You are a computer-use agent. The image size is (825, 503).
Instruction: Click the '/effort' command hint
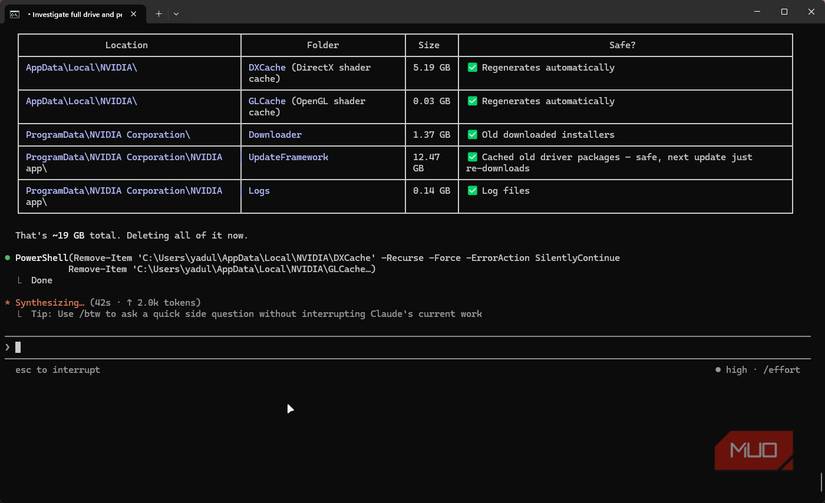[x=781, y=370]
